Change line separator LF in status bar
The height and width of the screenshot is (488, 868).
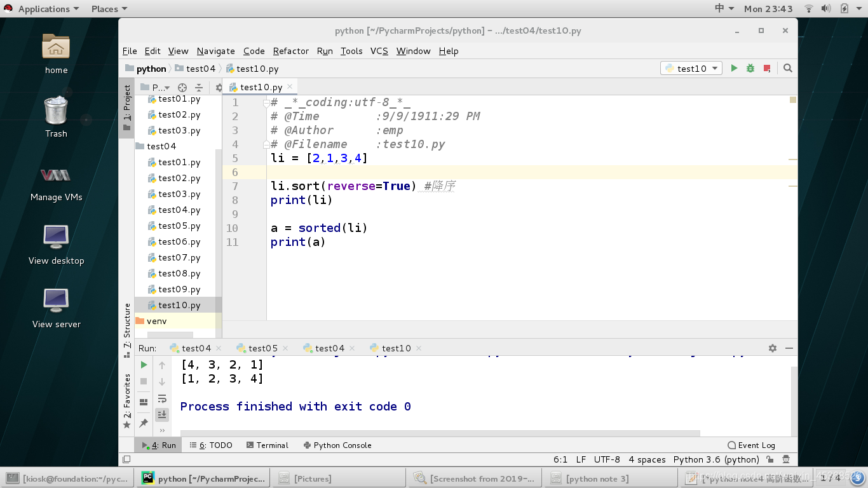click(581, 459)
